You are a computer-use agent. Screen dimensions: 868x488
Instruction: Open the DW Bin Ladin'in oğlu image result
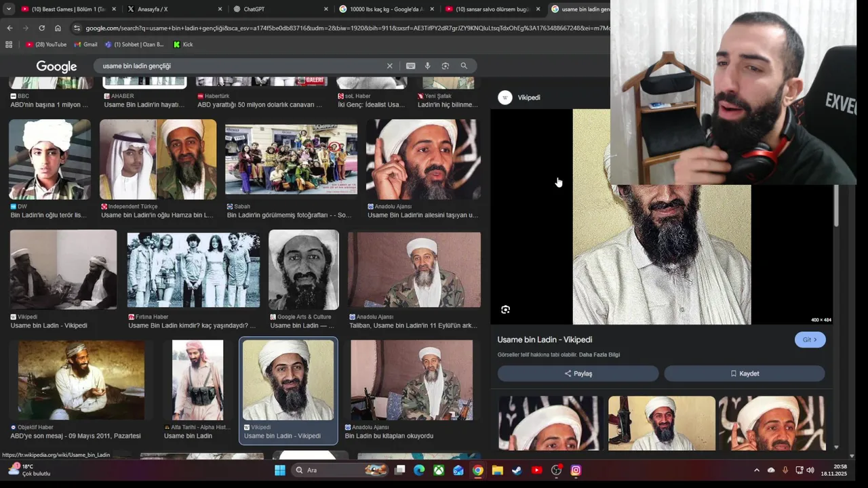pos(50,159)
